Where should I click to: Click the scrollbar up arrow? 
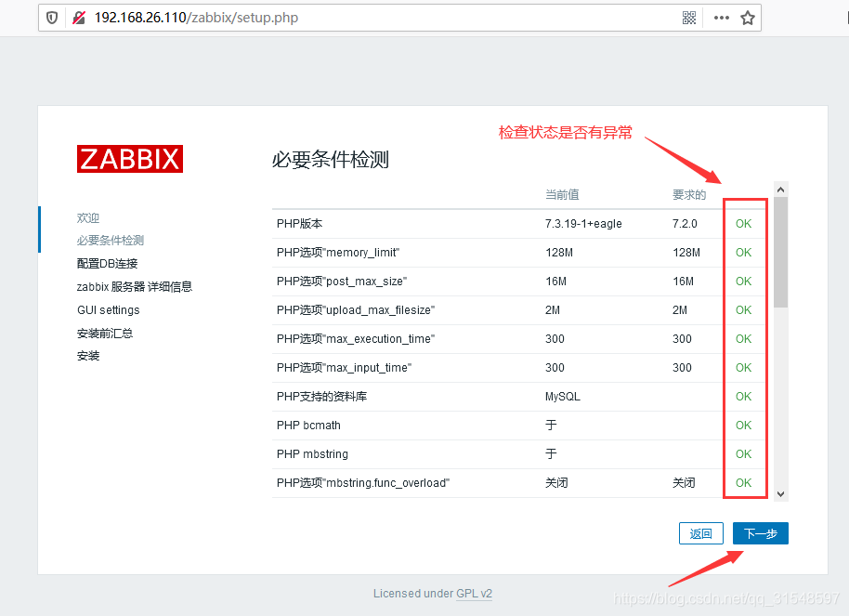point(780,190)
